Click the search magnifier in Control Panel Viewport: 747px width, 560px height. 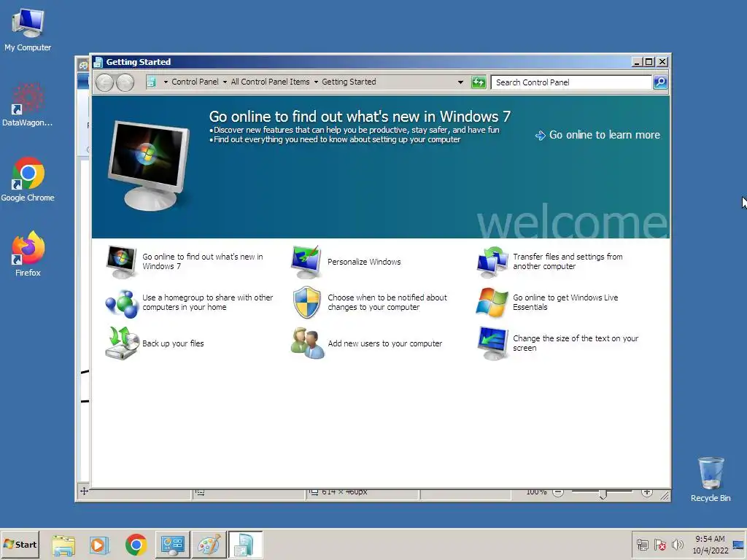point(660,82)
